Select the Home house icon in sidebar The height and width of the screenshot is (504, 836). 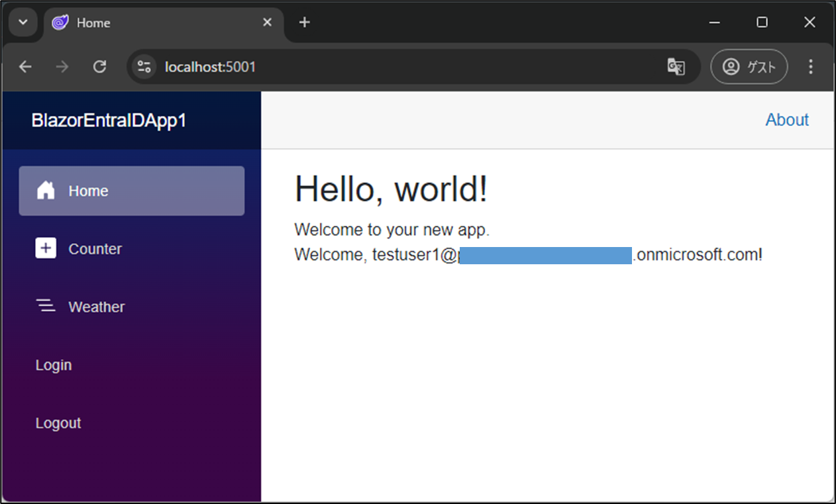pos(45,191)
